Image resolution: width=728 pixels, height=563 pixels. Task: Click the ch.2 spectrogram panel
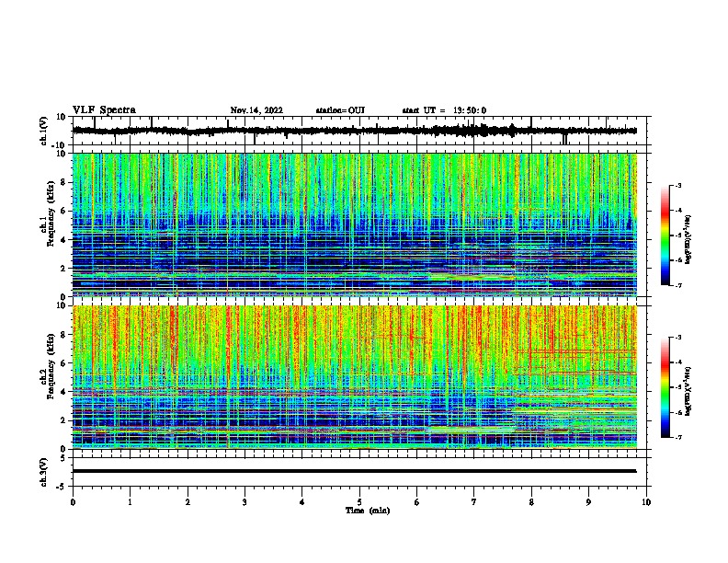(355, 377)
